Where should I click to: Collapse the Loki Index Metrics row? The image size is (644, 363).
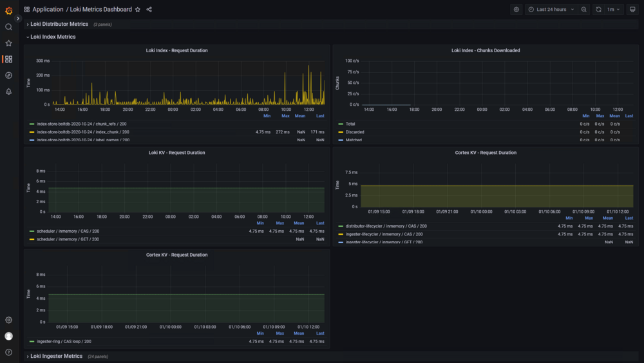point(53,37)
